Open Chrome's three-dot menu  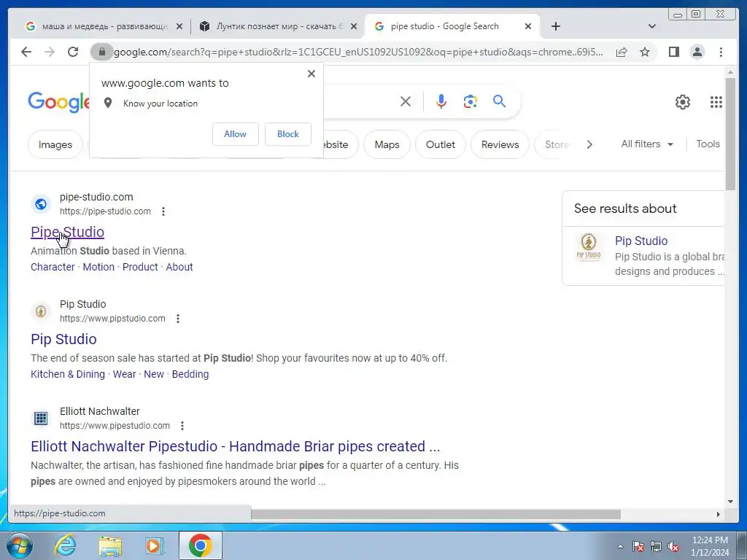click(x=721, y=52)
